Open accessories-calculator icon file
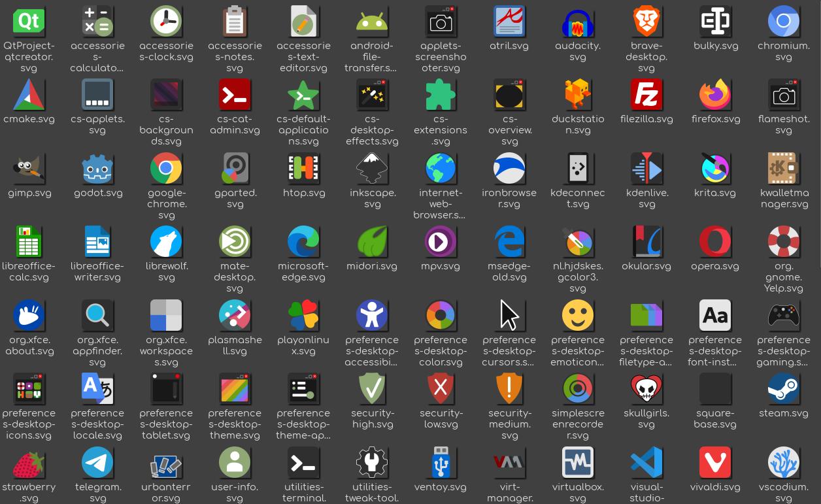This screenshot has height=504, width=821. pos(97,22)
